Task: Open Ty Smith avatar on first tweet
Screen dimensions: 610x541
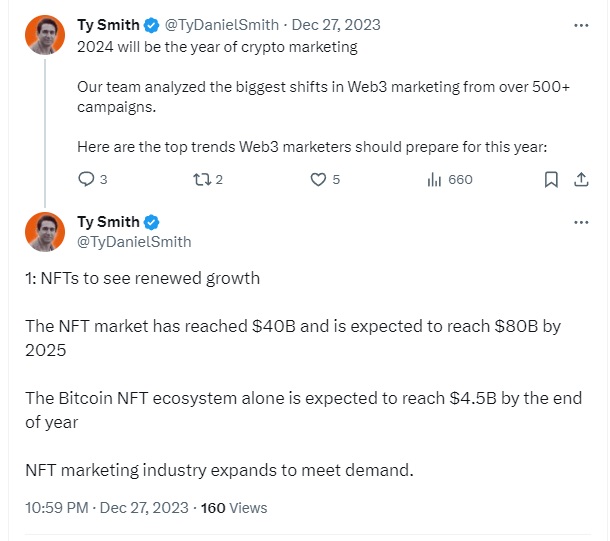Action: pyautogui.click(x=45, y=35)
